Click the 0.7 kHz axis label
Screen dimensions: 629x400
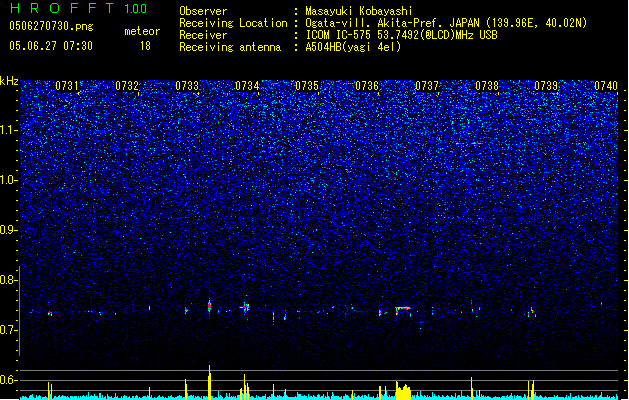click(x=9, y=330)
